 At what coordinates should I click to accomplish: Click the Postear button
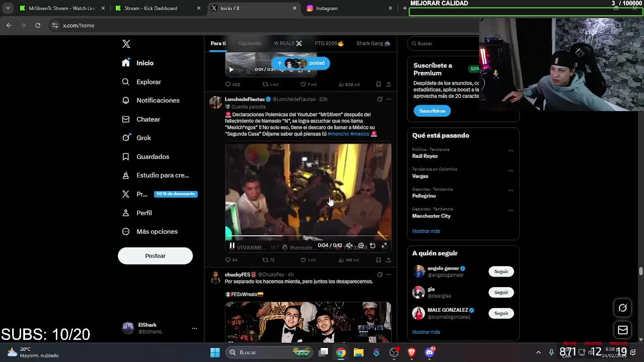click(x=155, y=256)
